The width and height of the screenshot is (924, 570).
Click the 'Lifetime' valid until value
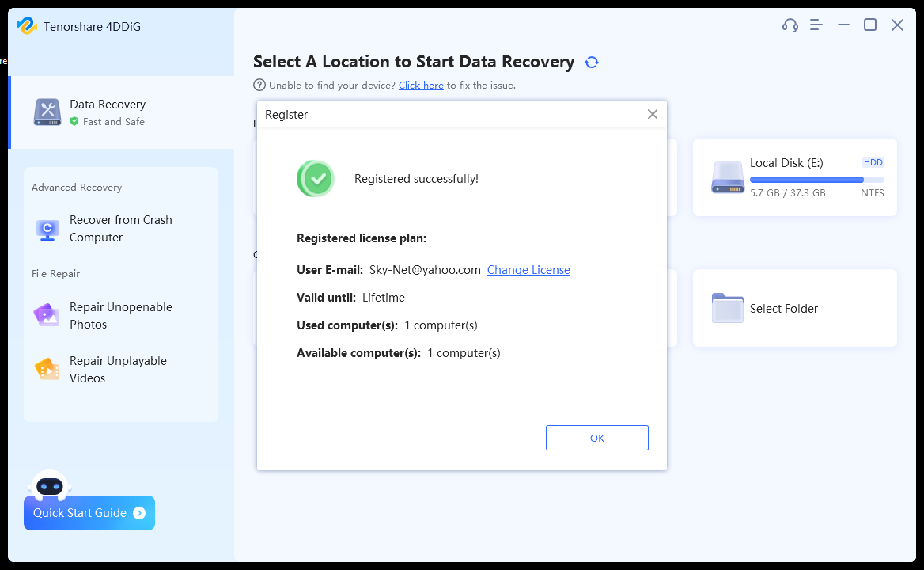pyautogui.click(x=384, y=298)
